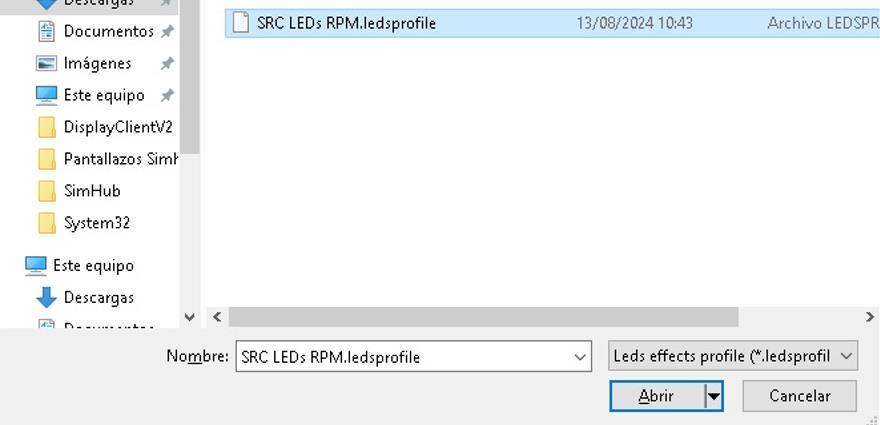Image resolution: width=880 pixels, height=425 pixels.
Task: Select the Descargas blue arrow icon under Este equipo
Action: 46,298
